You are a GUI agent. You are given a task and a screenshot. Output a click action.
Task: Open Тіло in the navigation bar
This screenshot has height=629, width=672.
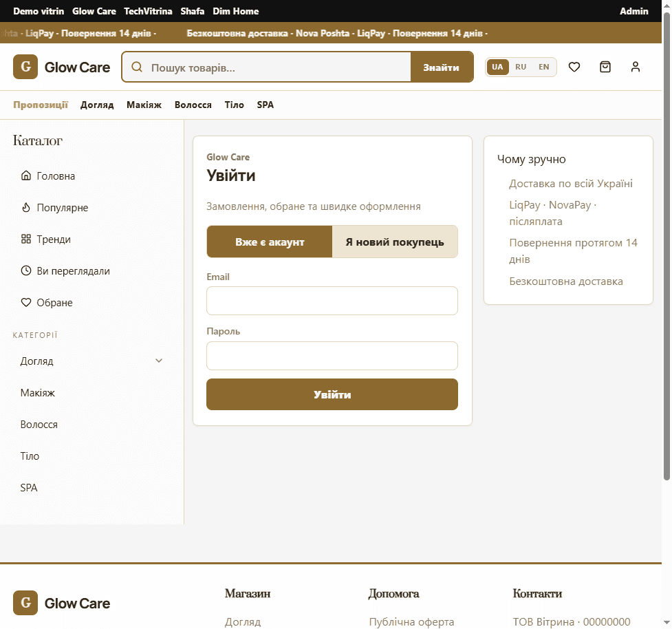coord(235,105)
